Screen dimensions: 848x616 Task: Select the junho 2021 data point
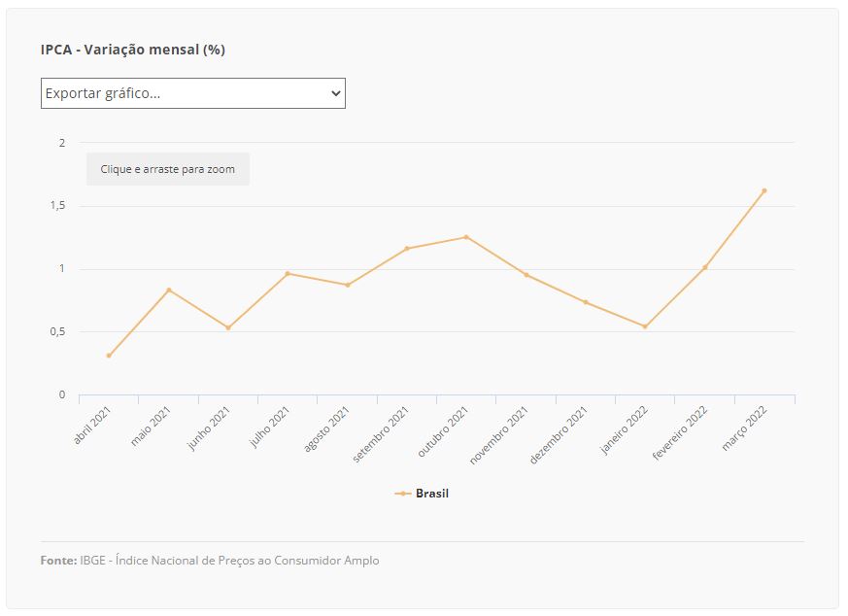pos(228,327)
